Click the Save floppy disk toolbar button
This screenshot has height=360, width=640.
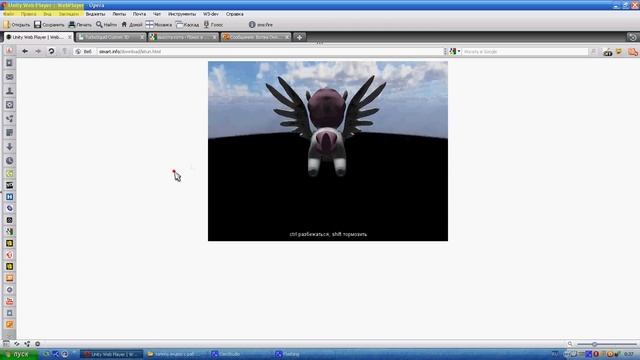(49, 25)
